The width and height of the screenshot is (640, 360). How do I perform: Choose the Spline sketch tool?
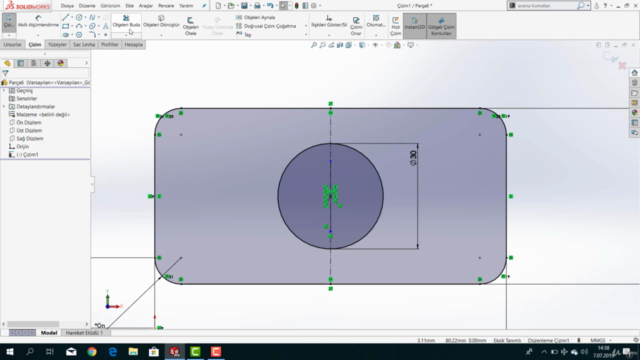pyautogui.click(x=92, y=17)
